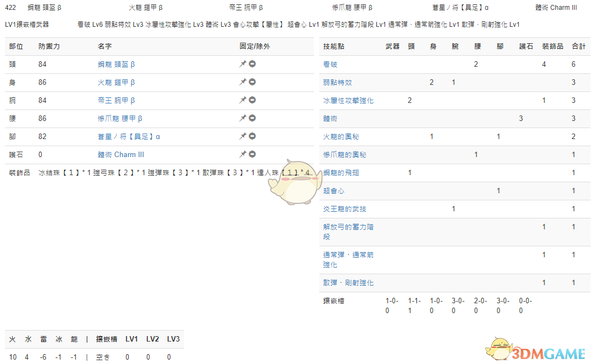Exclude the 鋼龍 頭盔 β head armor

[x=252, y=64]
